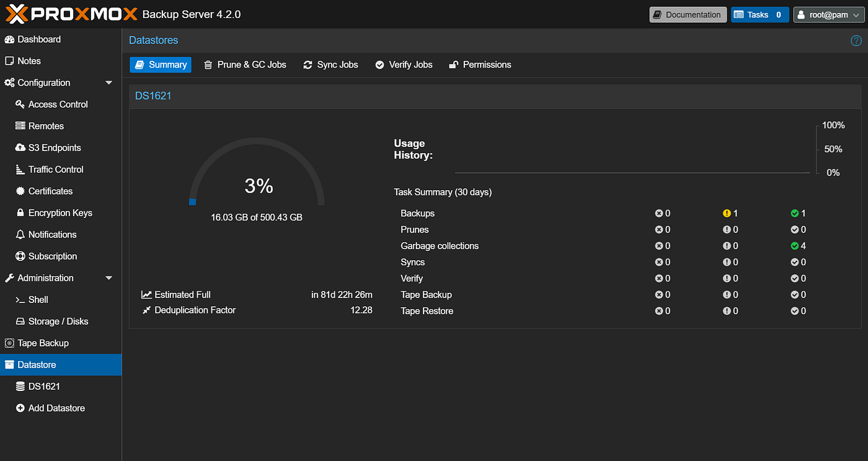Select Subscription in the sidebar
The height and width of the screenshot is (461, 868).
point(61,257)
